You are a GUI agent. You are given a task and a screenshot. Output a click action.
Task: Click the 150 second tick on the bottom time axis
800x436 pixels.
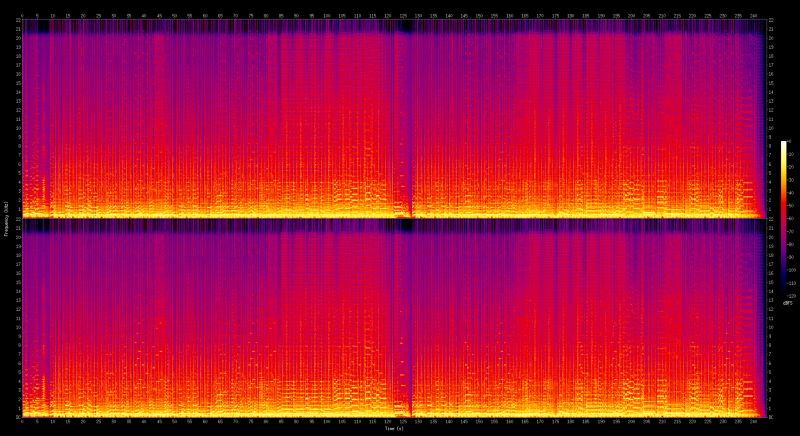(x=480, y=421)
